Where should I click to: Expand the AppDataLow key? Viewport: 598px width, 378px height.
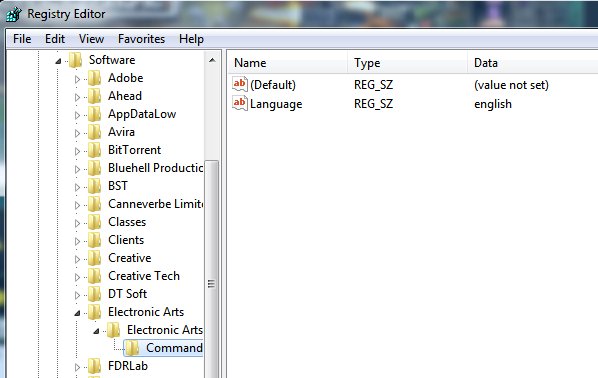[x=77, y=115]
